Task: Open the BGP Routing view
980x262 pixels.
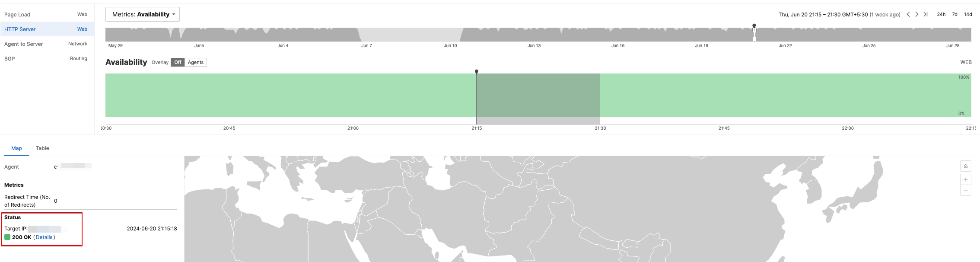Action: [10, 58]
